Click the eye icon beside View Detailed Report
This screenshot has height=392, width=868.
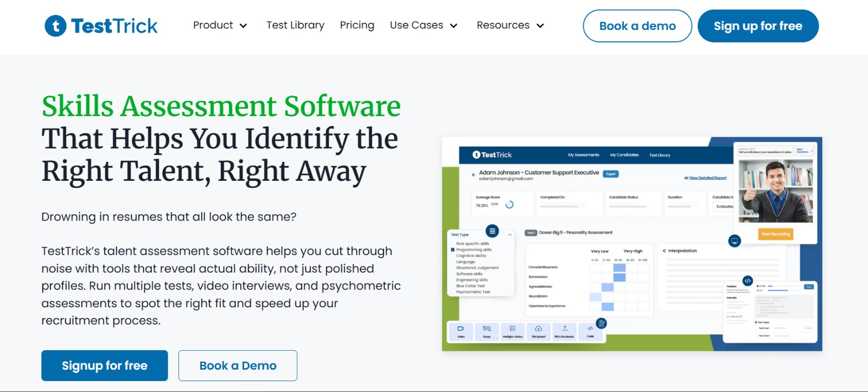[686, 178]
